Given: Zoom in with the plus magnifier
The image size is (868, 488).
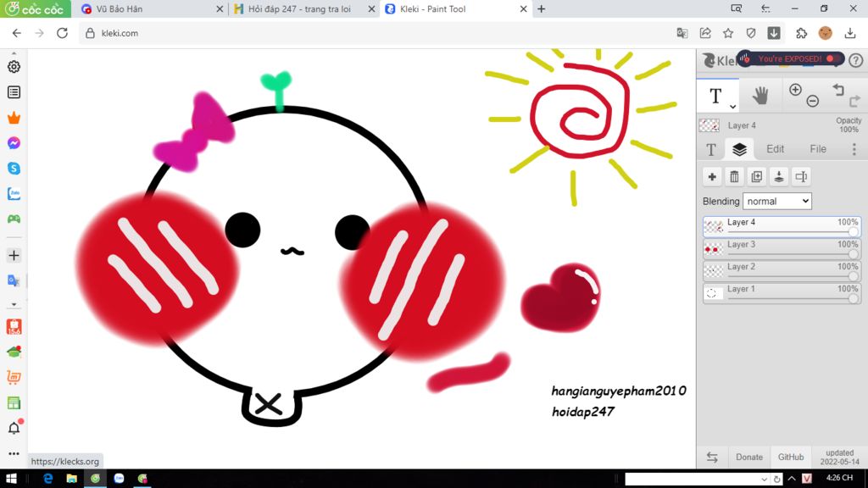Looking at the screenshot, I should [x=795, y=90].
